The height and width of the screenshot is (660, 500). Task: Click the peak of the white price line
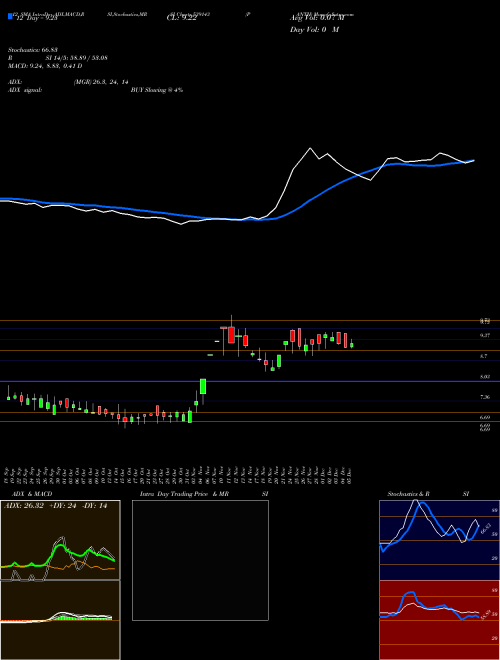pyautogui.click(x=310, y=148)
